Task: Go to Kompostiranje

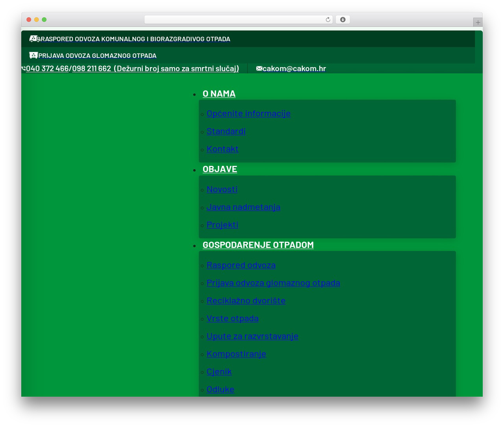Action: pos(236,354)
